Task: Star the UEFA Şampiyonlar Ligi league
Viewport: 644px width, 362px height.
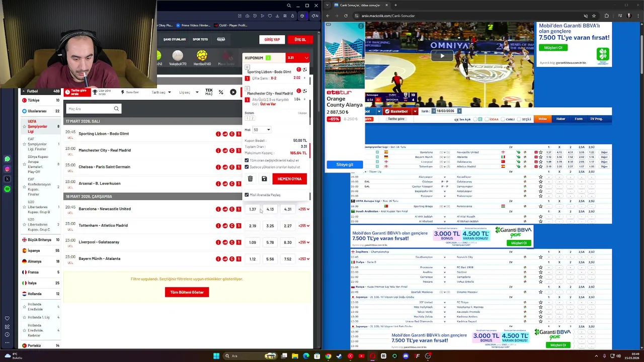Action: pyautogui.click(x=24, y=126)
